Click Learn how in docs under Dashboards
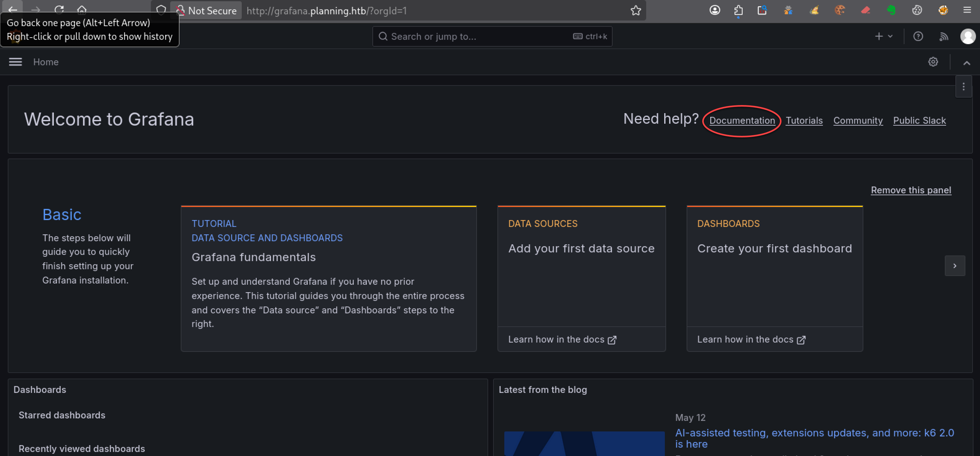This screenshot has height=456, width=980. click(751, 339)
